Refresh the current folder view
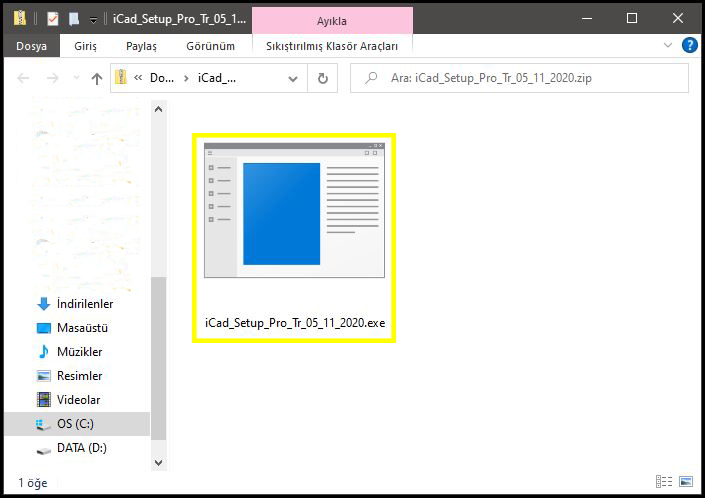Screen dimensions: 705x498 point(323,79)
